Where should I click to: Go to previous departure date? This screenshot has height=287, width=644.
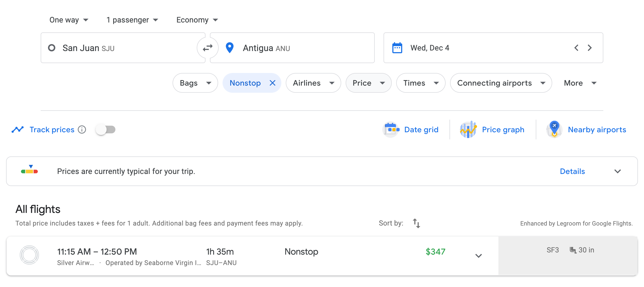point(576,48)
